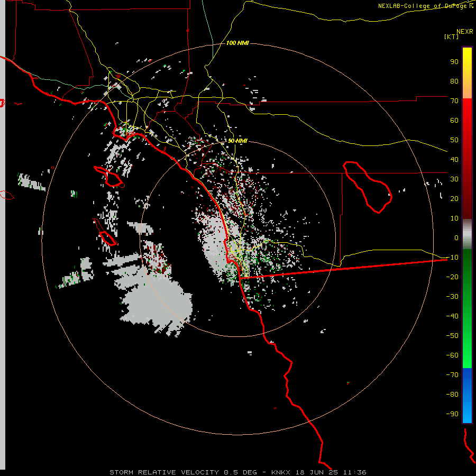The width and height of the screenshot is (476, 476).
Task: Click the positive 90 knot scale value
Action: pyautogui.click(x=454, y=62)
